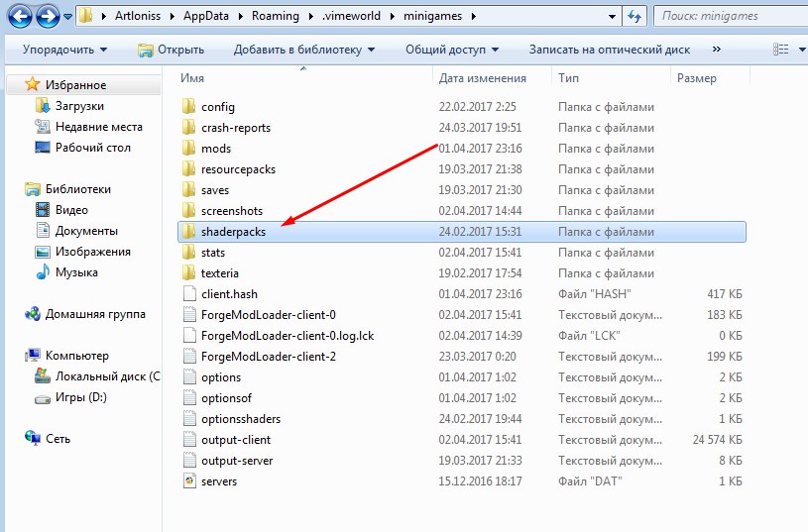Click the shaderpacks folder icon
This screenshot has height=532, width=808.
click(189, 231)
